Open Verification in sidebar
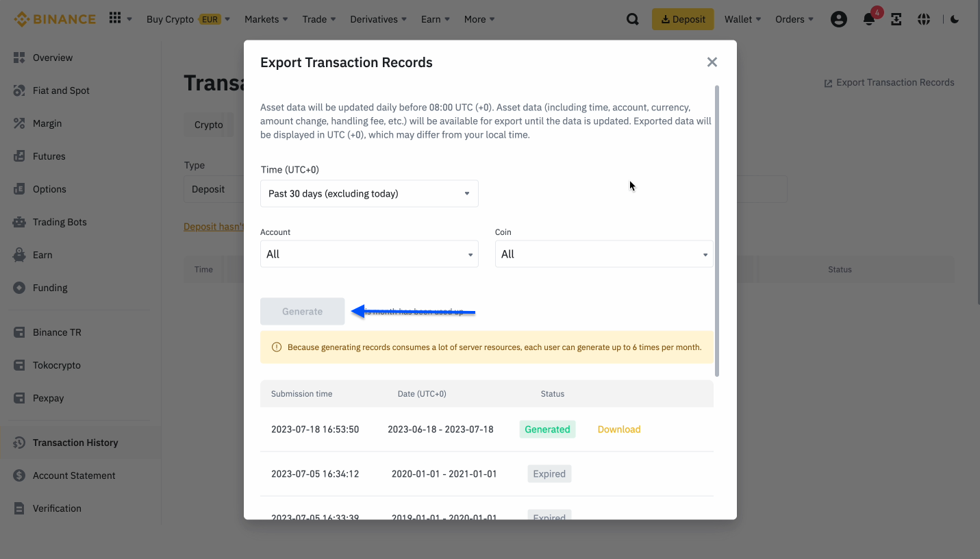Image resolution: width=980 pixels, height=559 pixels. point(57,508)
